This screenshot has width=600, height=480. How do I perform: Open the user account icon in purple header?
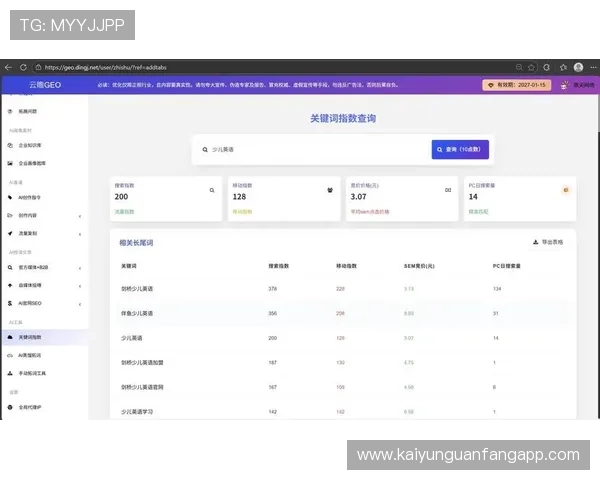[564, 85]
